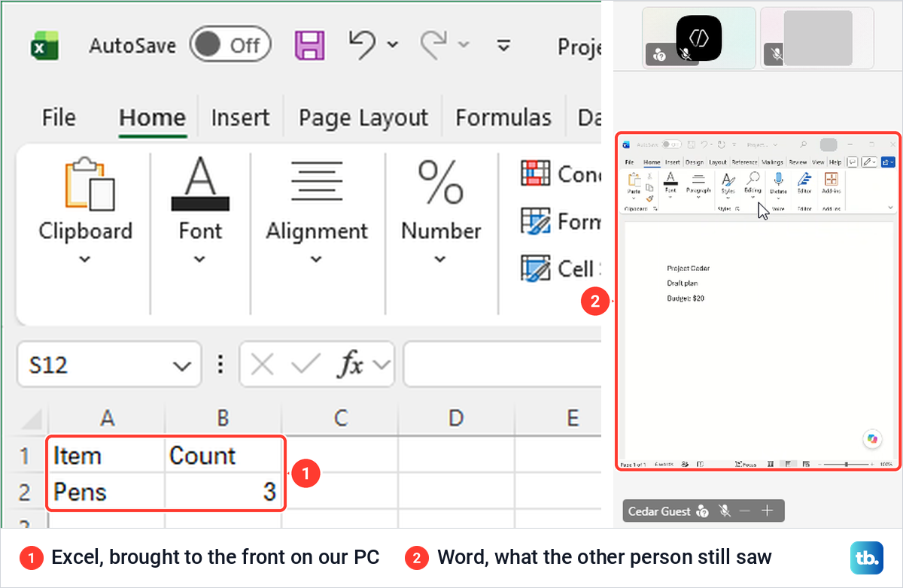903x588 pixels.
Task: Click inside the Excel formula bar
Action: (x=503, y=365)
